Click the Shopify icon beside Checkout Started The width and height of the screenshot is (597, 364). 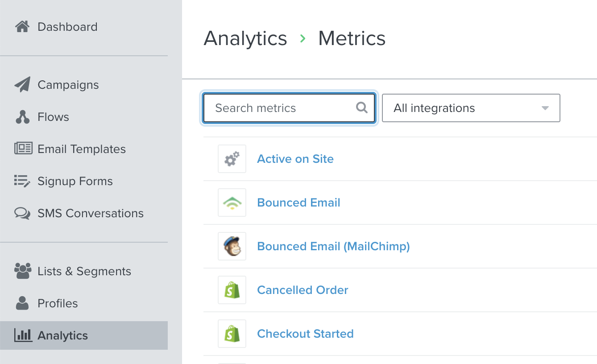[232, 334]
